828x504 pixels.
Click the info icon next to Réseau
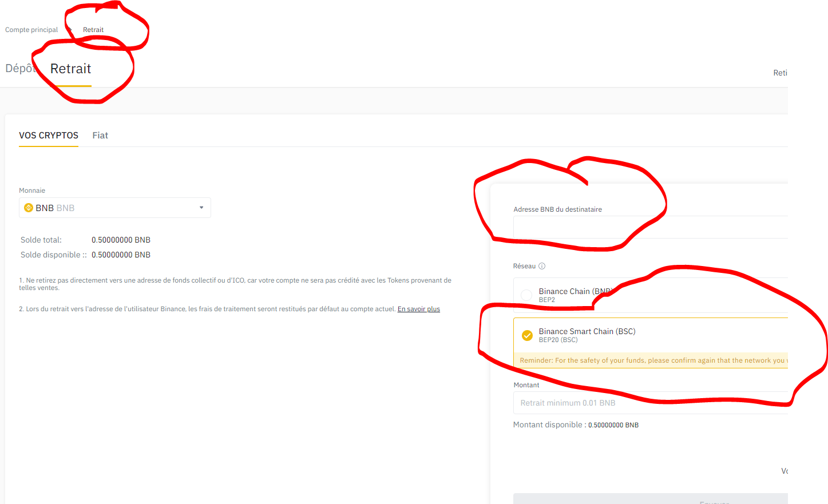tap(542, 266)
